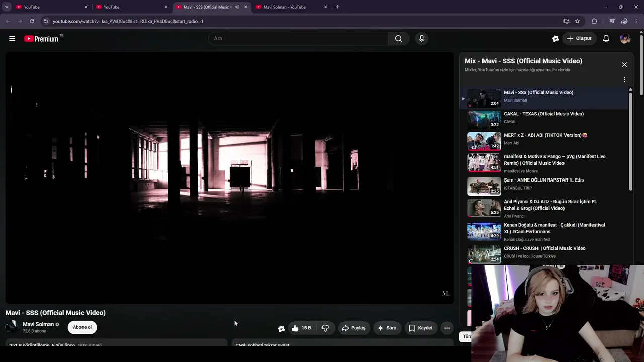644x362 pixels.
Task: Open the media control icon in toolbar
Action: 612,21
